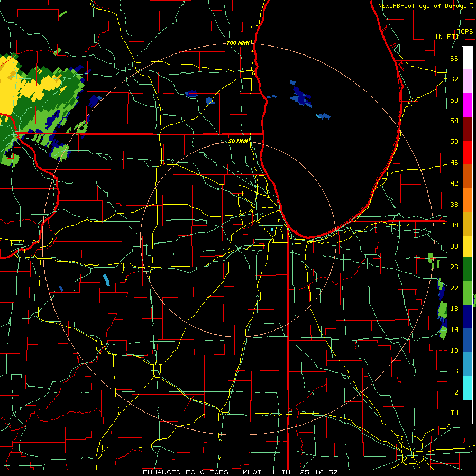Screen dimensions: 476x476
Task: Click the magenta legend swatch
Action: pyautogui.click(x=467, y=105)
